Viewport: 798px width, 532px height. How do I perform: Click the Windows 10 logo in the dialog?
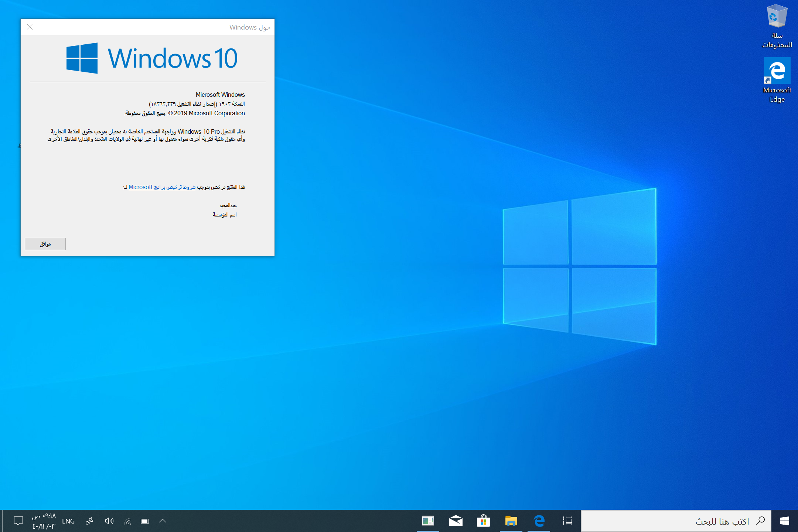tap(152, 58)
